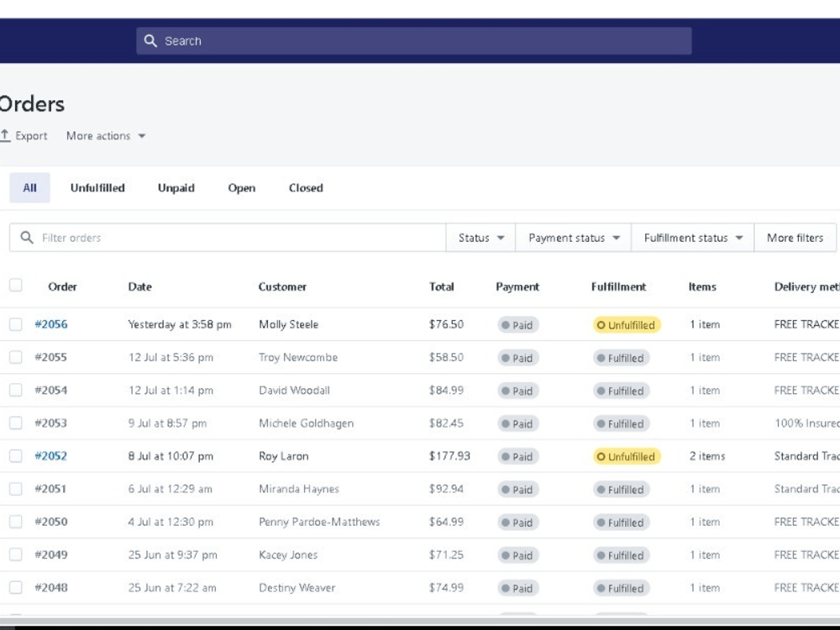Click the search magnifier icon in top bar
840x630 pixels.
150,40
